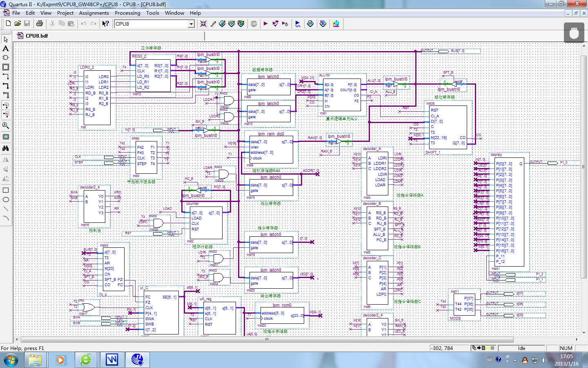Start Simulation blue waveform icon
This screenshot has width=588, height=368.
pyautogui.click(x=298, y=24)
